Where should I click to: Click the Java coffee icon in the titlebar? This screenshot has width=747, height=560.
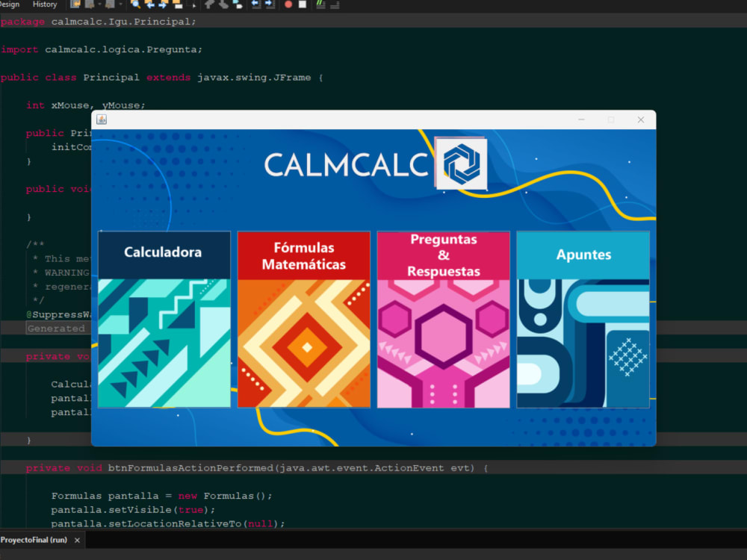point(102,119)
